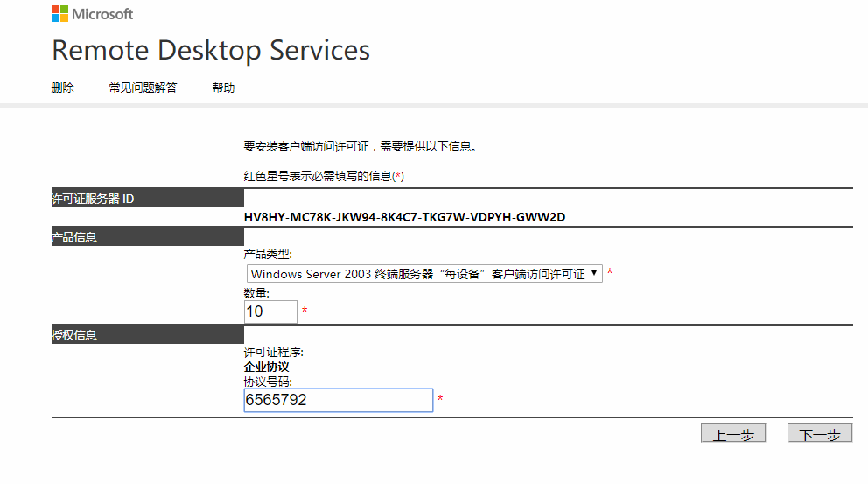868x484 pixels.
Task: Click the Microsoft four-square logo
Action: click(59, 14)
